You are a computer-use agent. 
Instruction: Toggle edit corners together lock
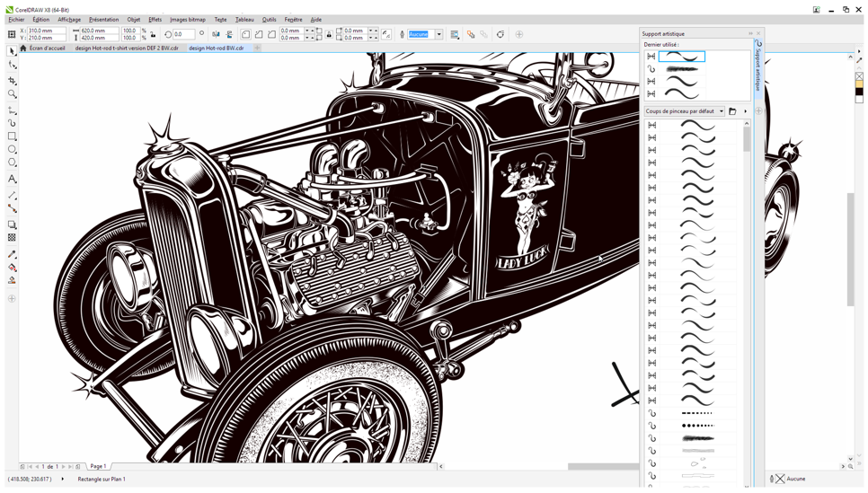coord(329,34)
